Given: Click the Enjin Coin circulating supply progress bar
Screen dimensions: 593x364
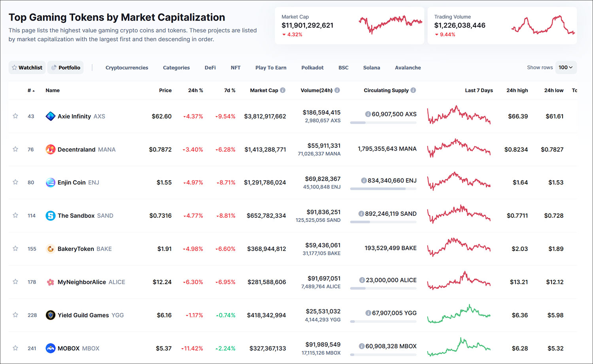Looking at the screenshot, I should pos(383,189).
